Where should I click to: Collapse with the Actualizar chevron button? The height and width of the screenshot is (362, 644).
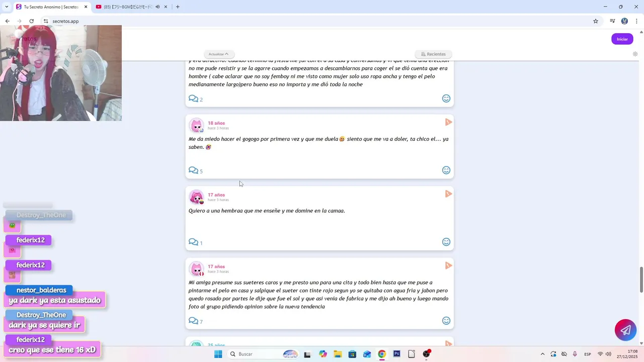219,54
